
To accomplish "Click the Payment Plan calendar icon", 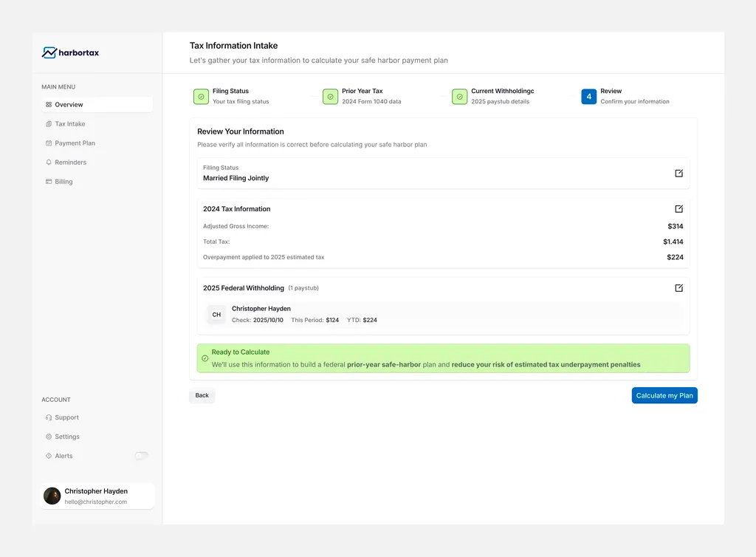I will coord(49,143).
